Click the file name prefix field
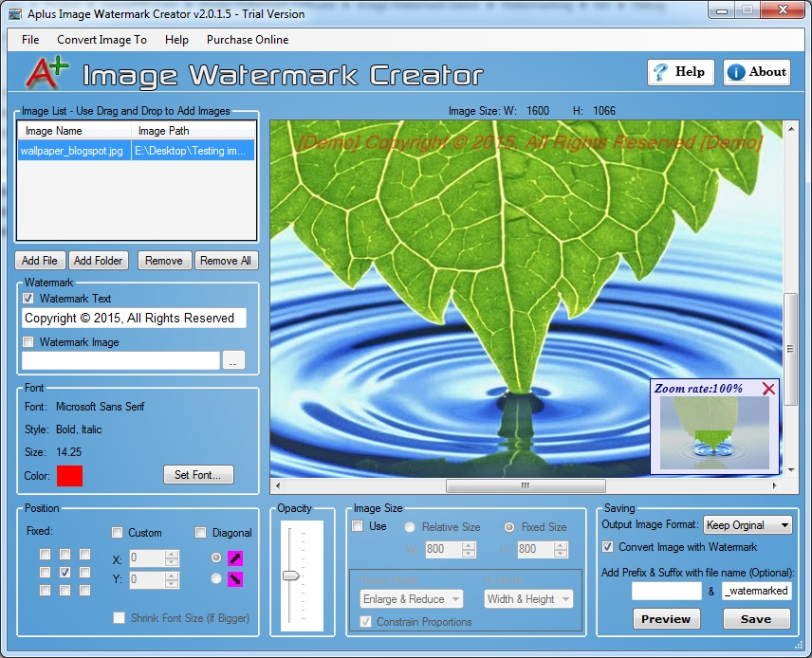Image resolution: width=812 pixels, height=658 pixels. 667,591
